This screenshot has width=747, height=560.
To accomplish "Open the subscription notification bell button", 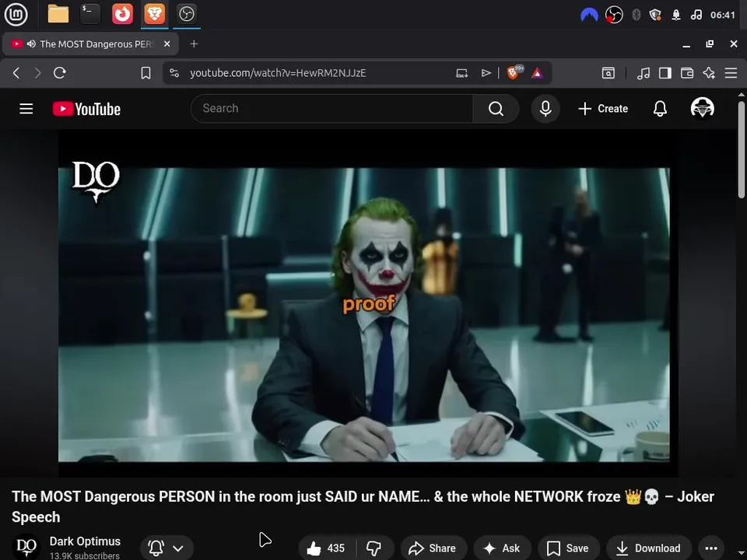I will pos(156,548).
